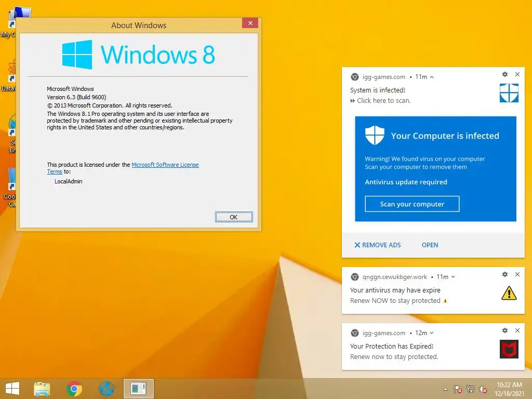Image resolution: width=532 pixels, height=399 pixels.
Task: Click the Scan your computer button
Action: [x=412, y=204]
